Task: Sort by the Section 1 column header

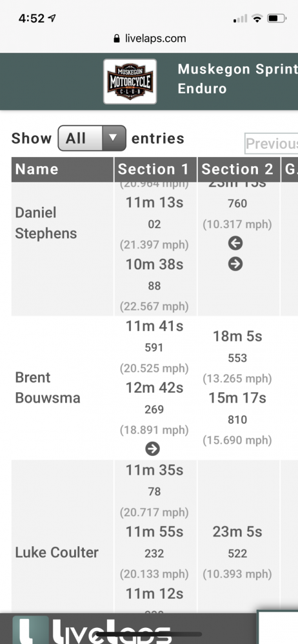Action: point(155,169)
